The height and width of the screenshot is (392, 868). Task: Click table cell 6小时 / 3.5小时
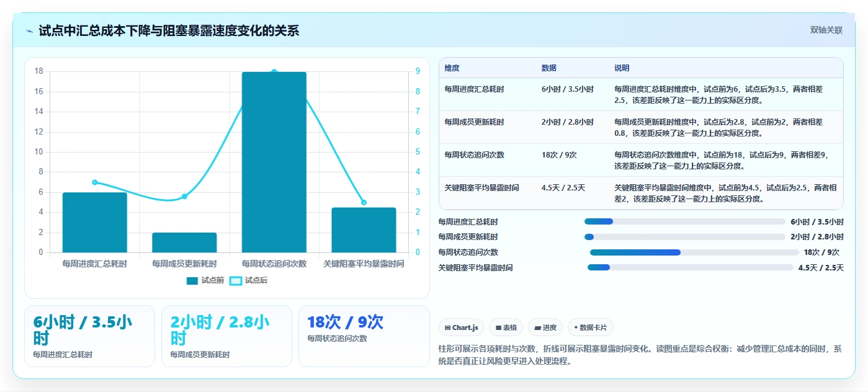pos(567,89)
